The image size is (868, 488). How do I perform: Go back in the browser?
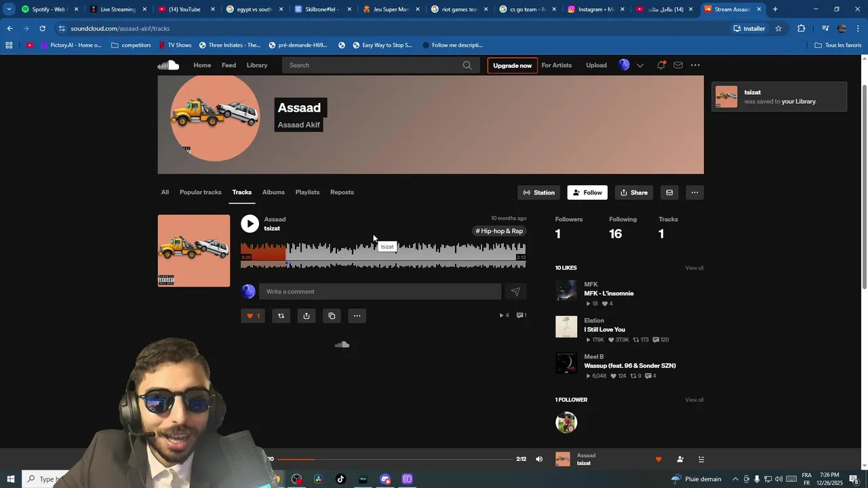pyautogui.click(x=9, y=28)
